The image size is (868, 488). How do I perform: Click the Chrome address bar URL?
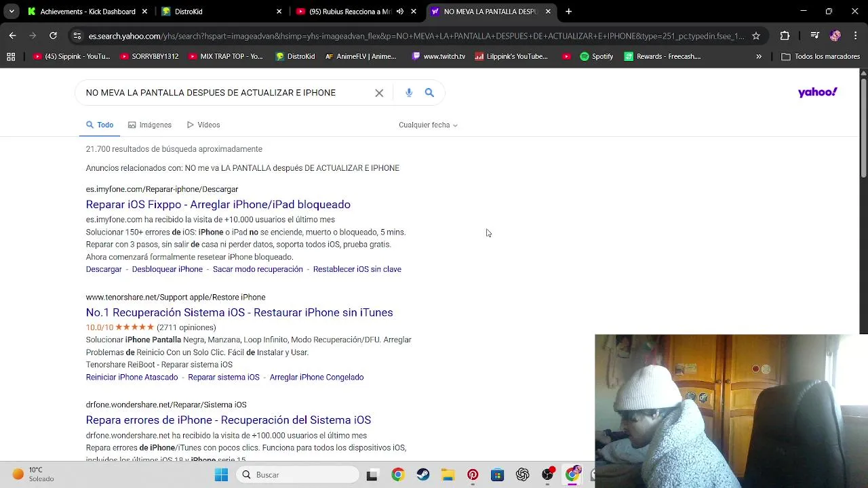tap(415, 36)
